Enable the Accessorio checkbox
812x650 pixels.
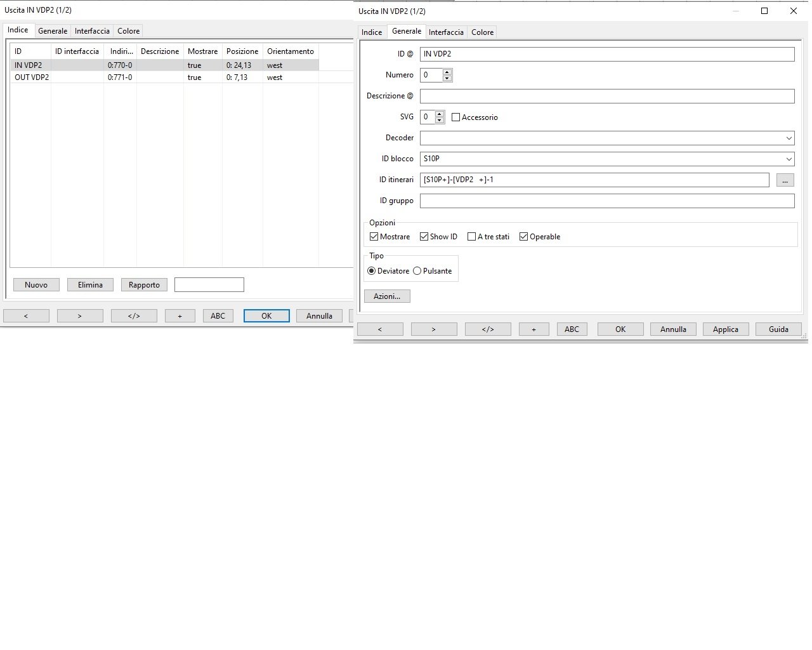(x=455, y=117)
